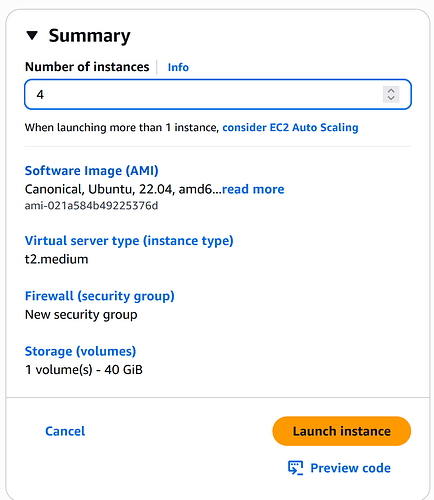The image size is (434, 500).
Task: Open Firewall (security group) link
Action: (100, 296)
